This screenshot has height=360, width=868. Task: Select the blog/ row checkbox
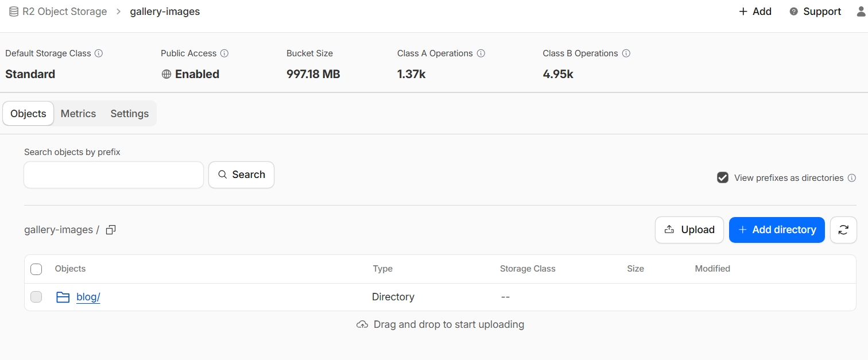36,297
